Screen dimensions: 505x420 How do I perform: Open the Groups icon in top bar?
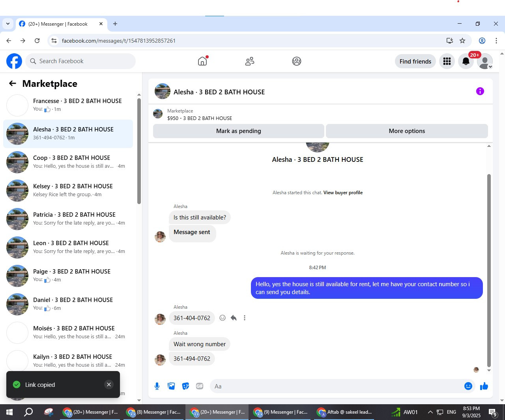297,61
